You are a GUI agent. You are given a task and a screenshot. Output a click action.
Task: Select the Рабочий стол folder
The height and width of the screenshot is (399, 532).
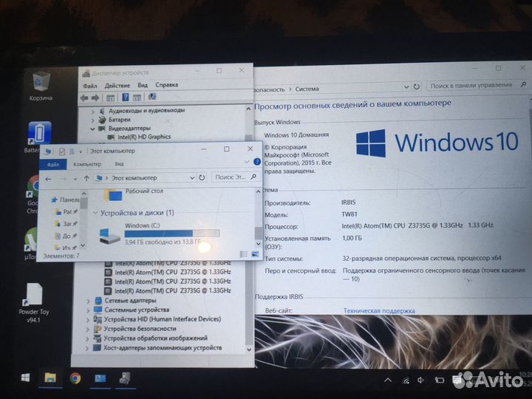134,195
